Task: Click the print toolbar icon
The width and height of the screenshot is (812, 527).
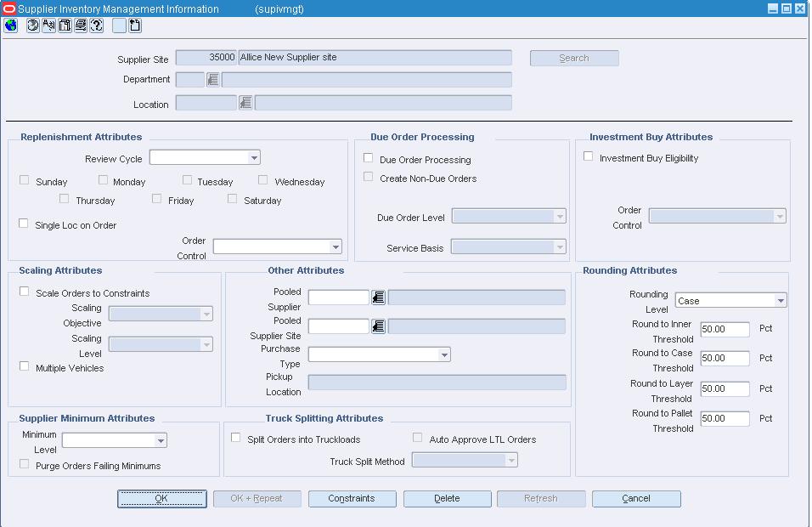Action: click(81, 25)
